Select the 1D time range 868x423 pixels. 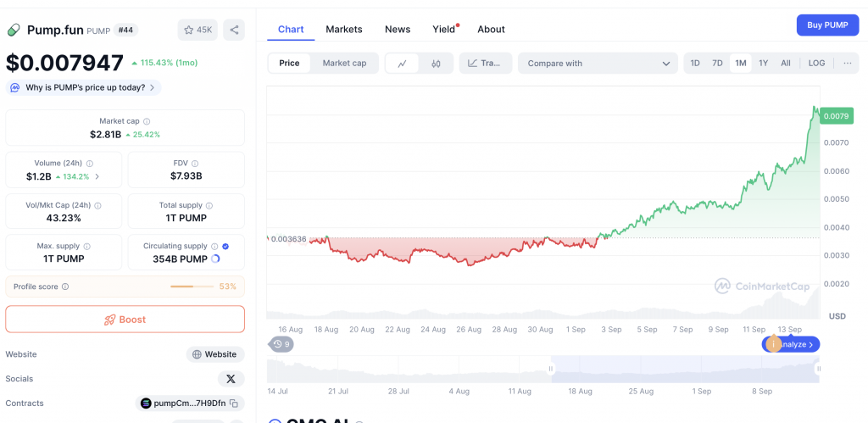point(695,63)
